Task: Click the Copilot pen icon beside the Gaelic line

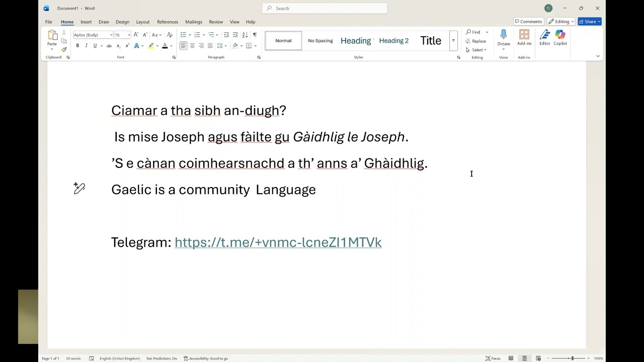Action: tap(79, 188)
